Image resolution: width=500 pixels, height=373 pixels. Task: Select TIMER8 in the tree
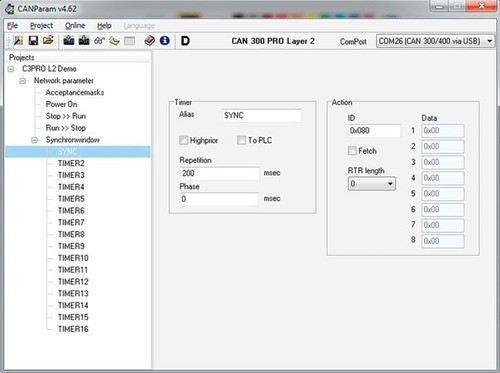tap(71, 234)
